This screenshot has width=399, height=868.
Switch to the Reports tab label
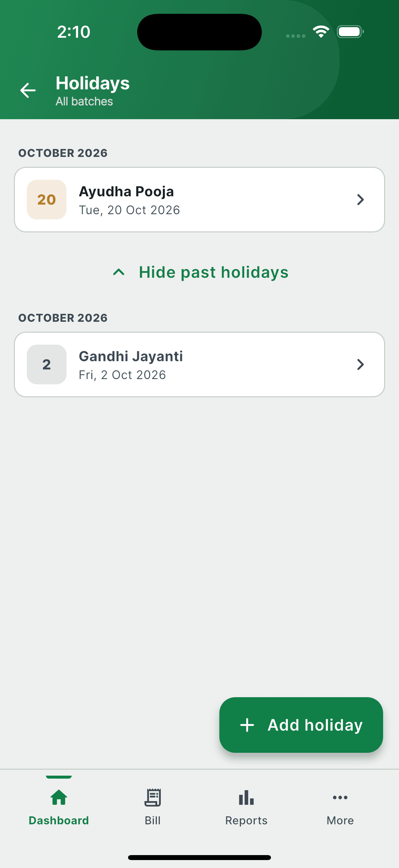pos(246,820)
